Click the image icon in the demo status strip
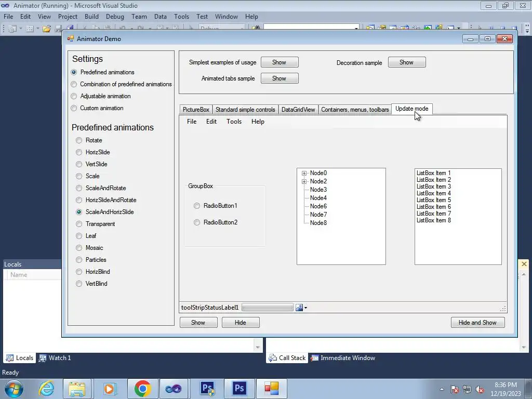This screenshot has width=532, height=399. point(299,308)
